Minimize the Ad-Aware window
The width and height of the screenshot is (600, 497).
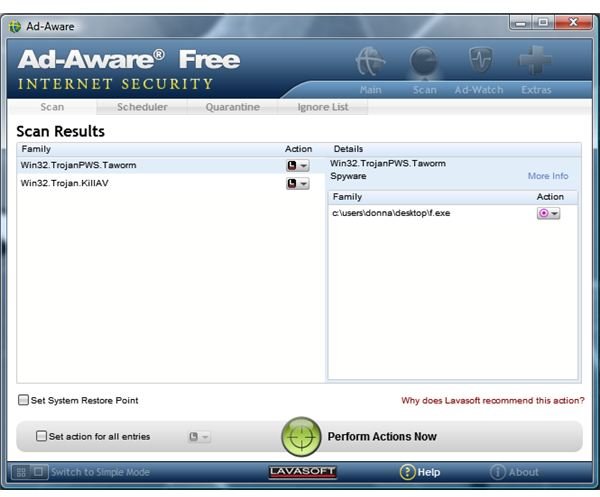pos(520,22)
